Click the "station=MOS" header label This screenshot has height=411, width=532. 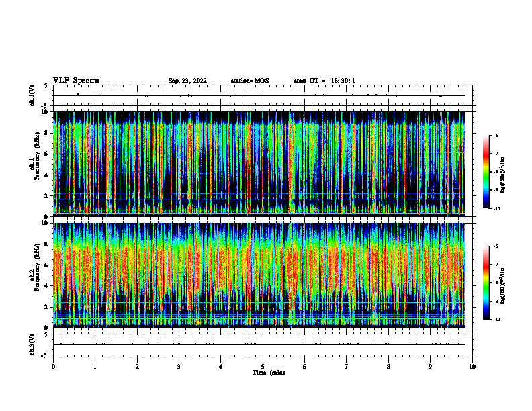pos(250,81)
